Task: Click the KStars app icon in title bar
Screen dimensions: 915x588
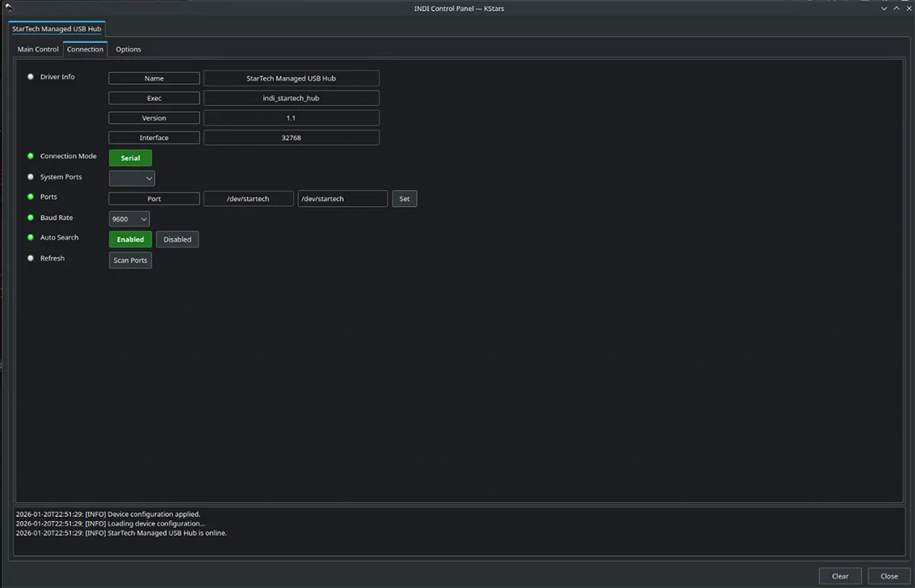Action: [x=9, y=8]
